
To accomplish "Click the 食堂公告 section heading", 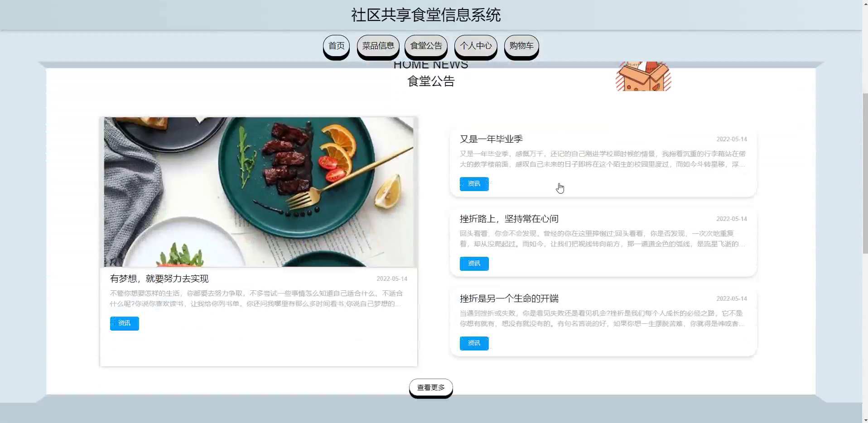I will tap(431, 81).
